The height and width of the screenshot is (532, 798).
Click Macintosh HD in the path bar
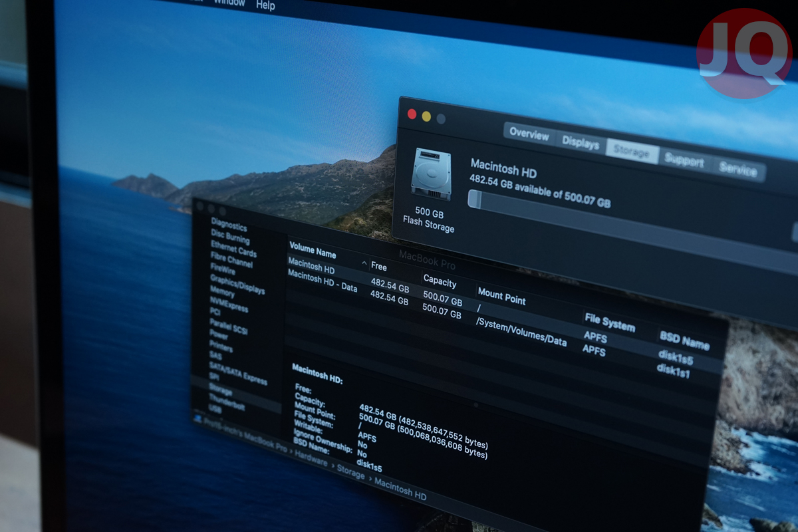click(400, 490)
